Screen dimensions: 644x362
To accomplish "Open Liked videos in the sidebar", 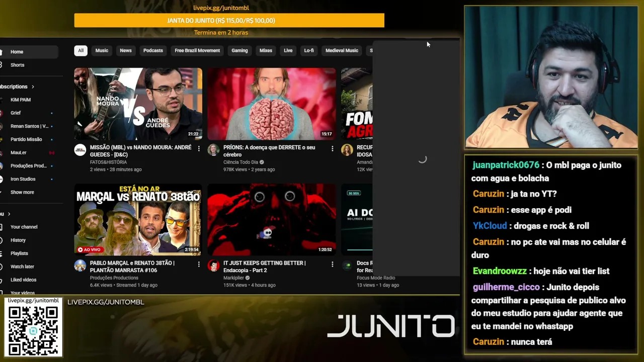I will [28, 280].
